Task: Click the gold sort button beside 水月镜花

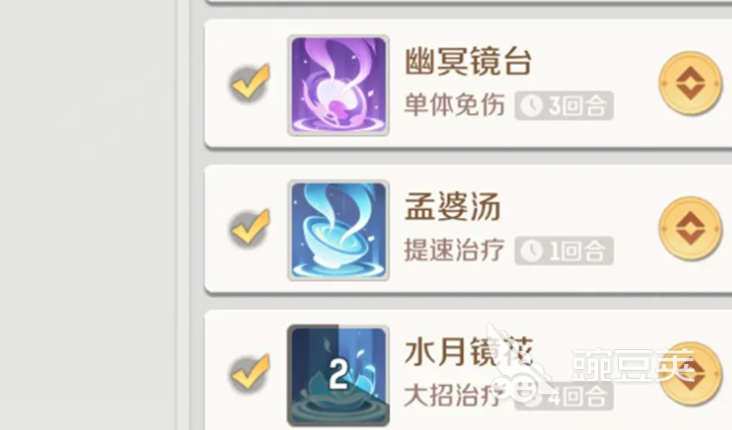Action: click(690, 374)
